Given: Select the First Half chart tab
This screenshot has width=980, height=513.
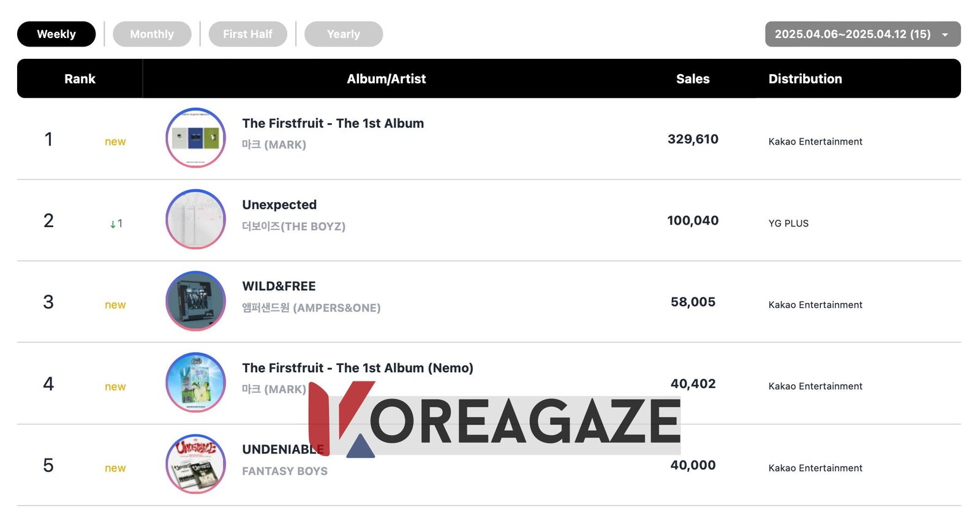Looking at the screenshot, I should [247, 34].
